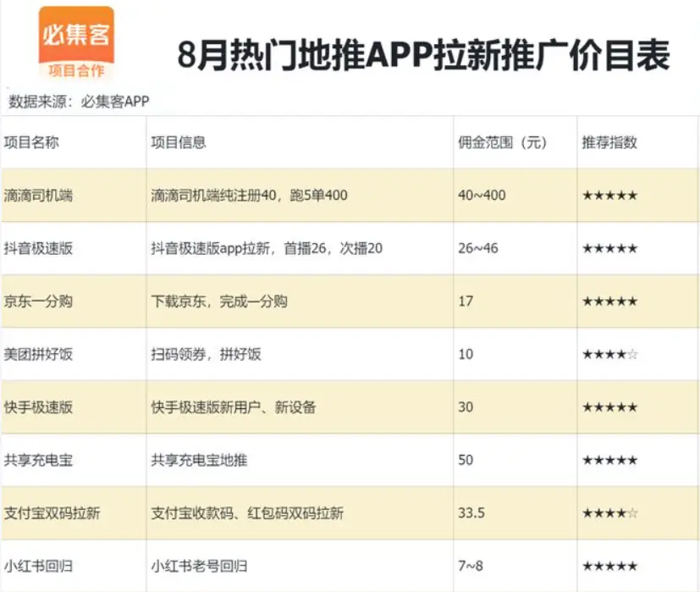Click the text 下载京东，完成一分购
700x592 pixels.
point(218,302)
